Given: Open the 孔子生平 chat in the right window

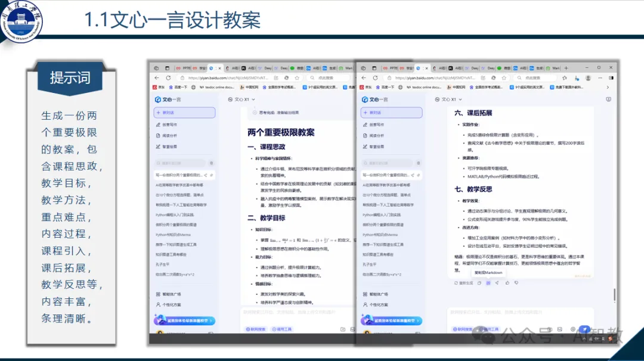Looking at the screenshot, I should pos(370,264).
